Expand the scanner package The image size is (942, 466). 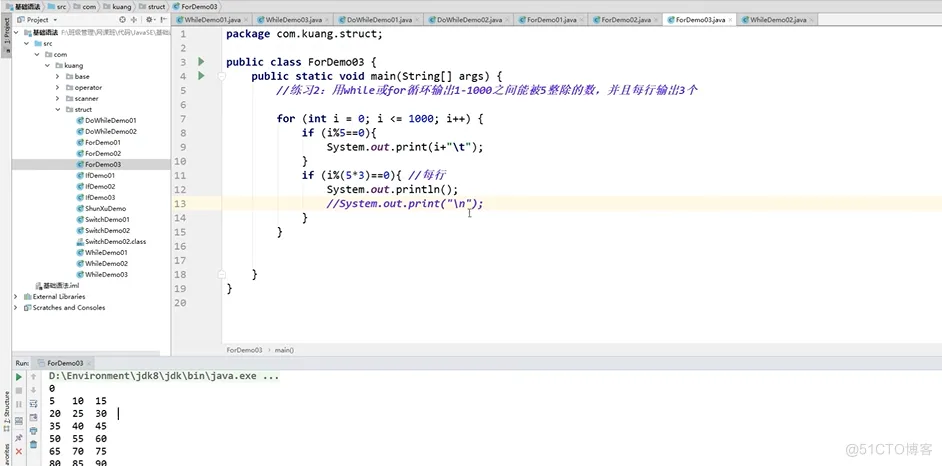tap(58, 98)
